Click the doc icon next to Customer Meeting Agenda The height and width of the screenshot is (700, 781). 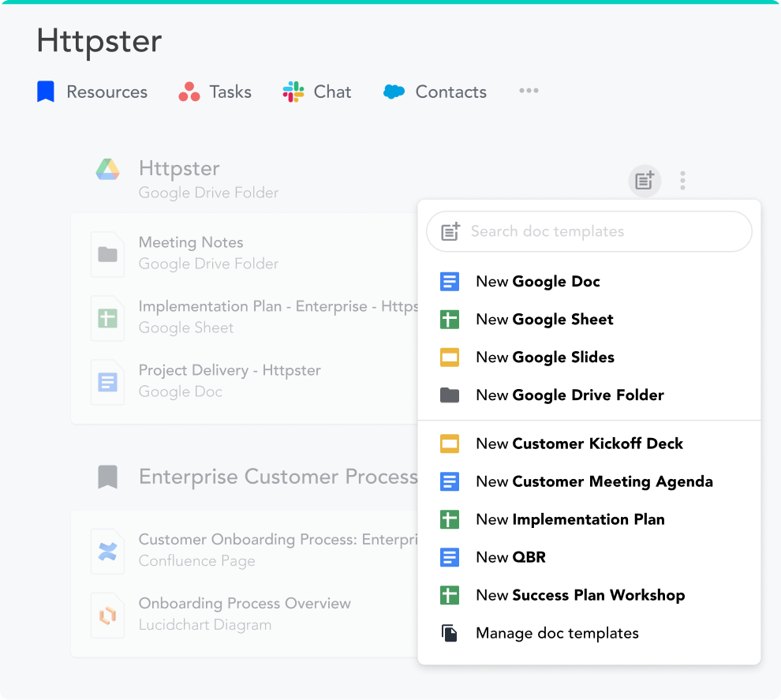[x=450, y=481]
